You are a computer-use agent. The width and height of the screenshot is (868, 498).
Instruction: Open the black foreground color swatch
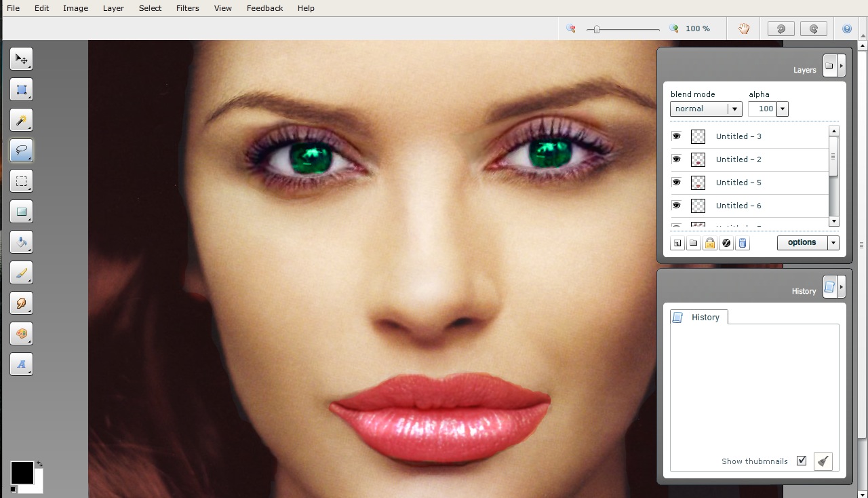coord(22,473)
